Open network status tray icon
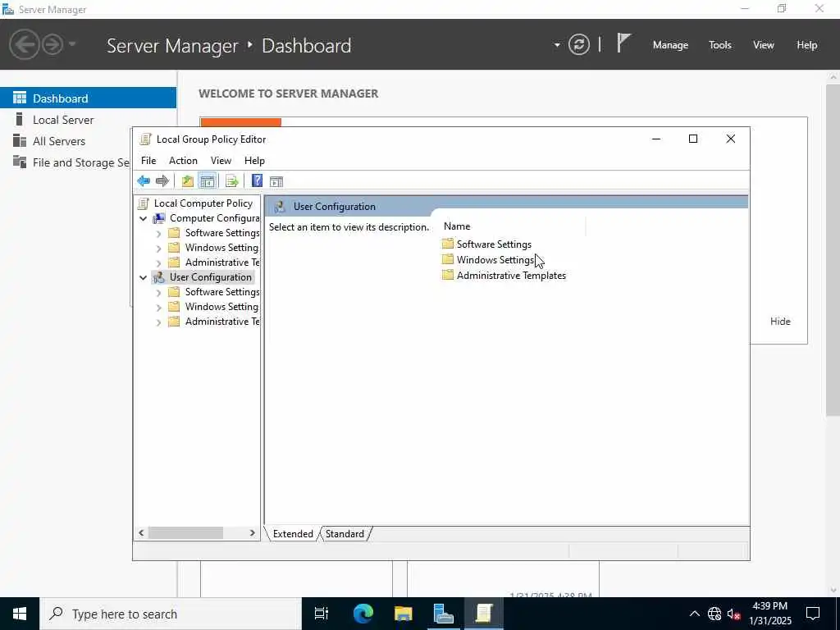The height and width of the screenshot is (630, 840). (x=714, y=614)
